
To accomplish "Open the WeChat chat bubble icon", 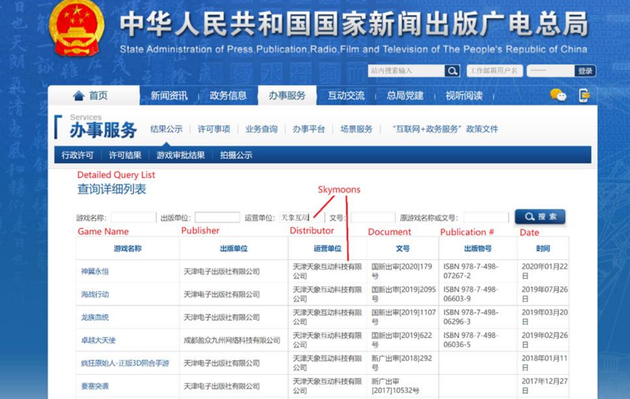I will 558,95.
